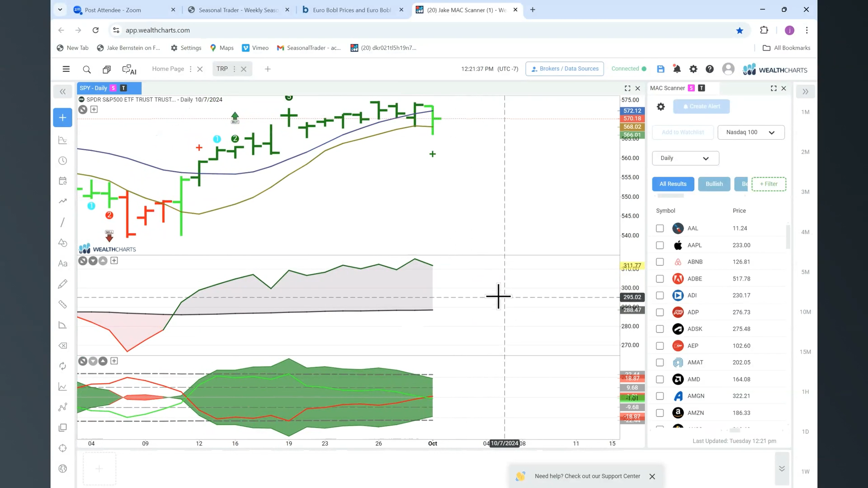This screenshot has width=868, height=488.
Task: Open Home Page tab options menu
Action: [190, 69]
